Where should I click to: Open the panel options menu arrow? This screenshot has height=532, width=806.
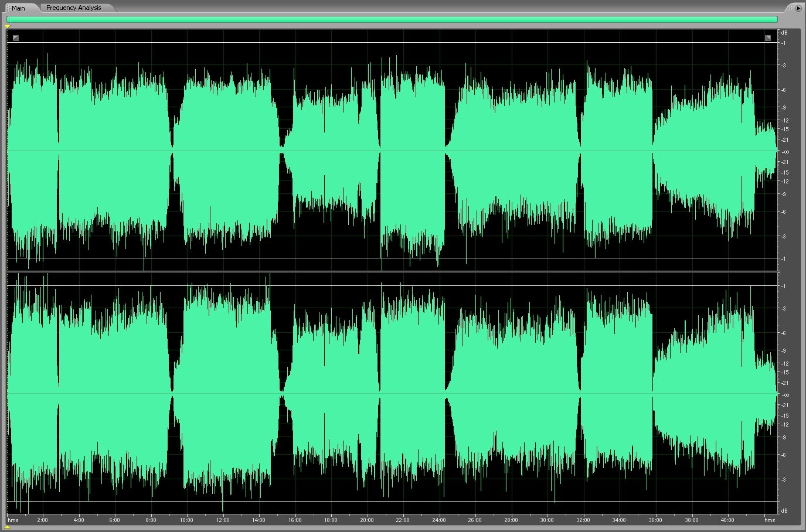point(798,8)
